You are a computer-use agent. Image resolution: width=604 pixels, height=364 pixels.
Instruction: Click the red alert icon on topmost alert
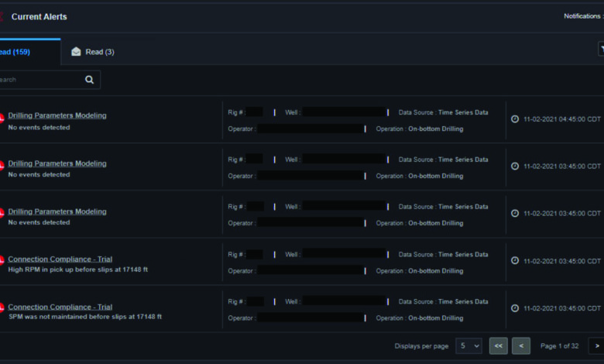coord(2,118)
